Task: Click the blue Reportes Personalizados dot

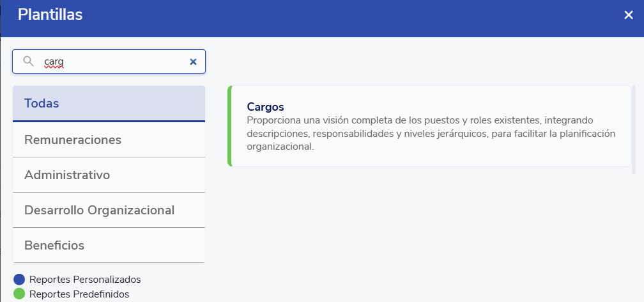Action: (19, 280)
